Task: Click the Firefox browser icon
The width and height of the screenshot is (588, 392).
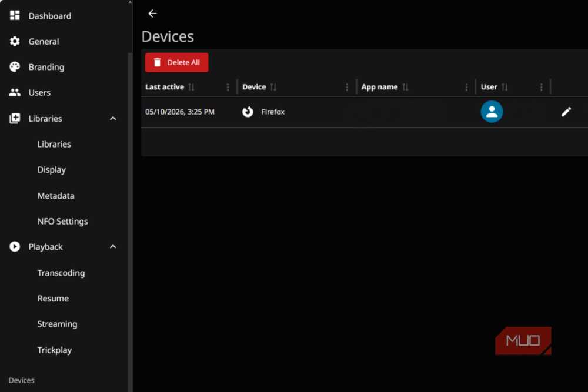Action: (x=248, y=112)
